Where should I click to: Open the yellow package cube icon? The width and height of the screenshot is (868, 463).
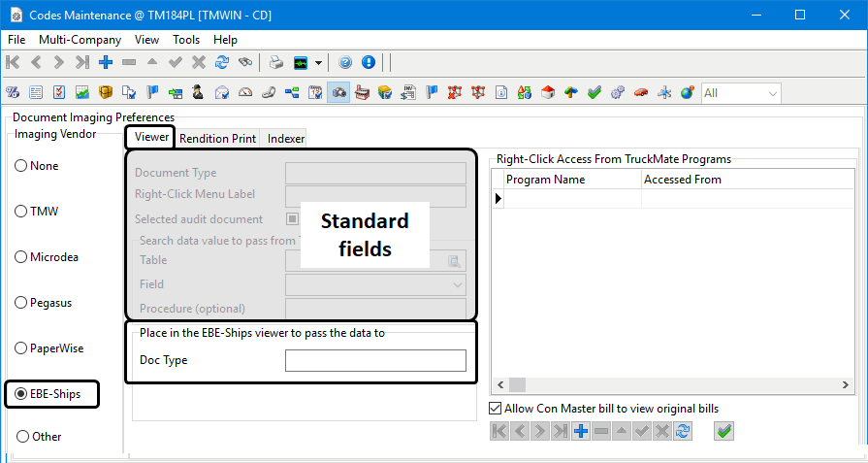(106, 93)
